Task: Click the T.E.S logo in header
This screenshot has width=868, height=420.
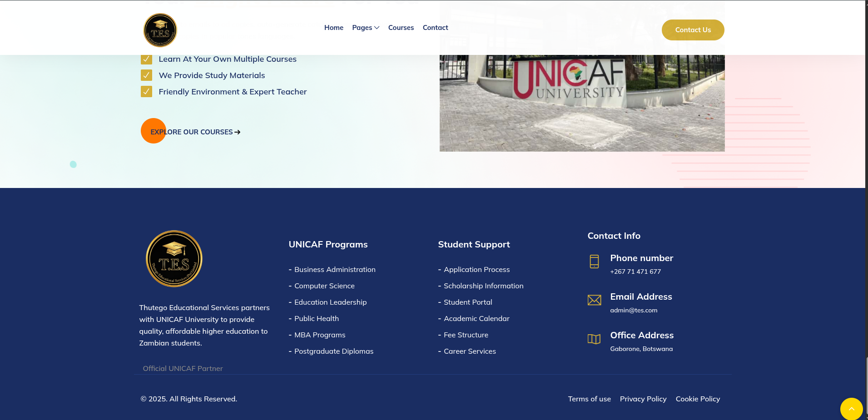Action: coord(160,30)
